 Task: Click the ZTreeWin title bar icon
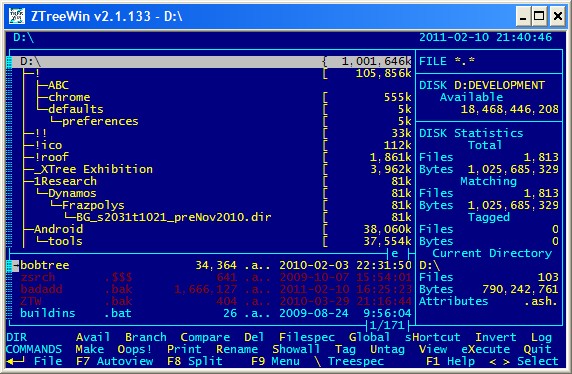17,16
